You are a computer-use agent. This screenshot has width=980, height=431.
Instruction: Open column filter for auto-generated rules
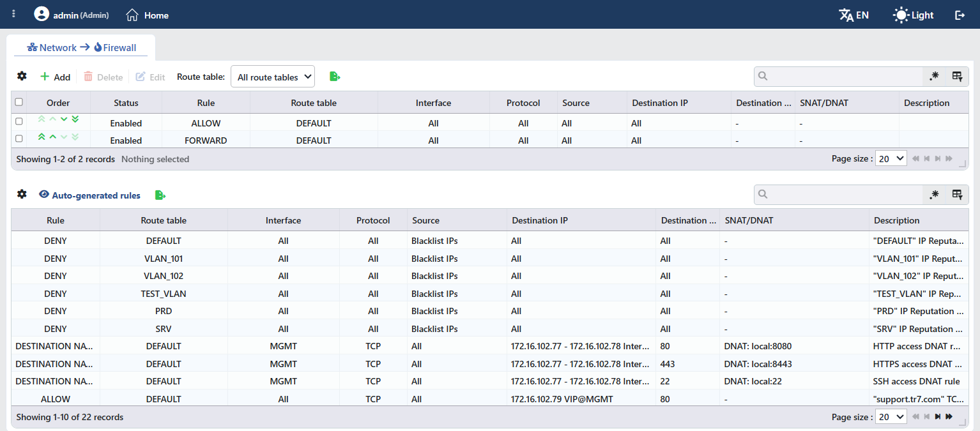(957, 195)
